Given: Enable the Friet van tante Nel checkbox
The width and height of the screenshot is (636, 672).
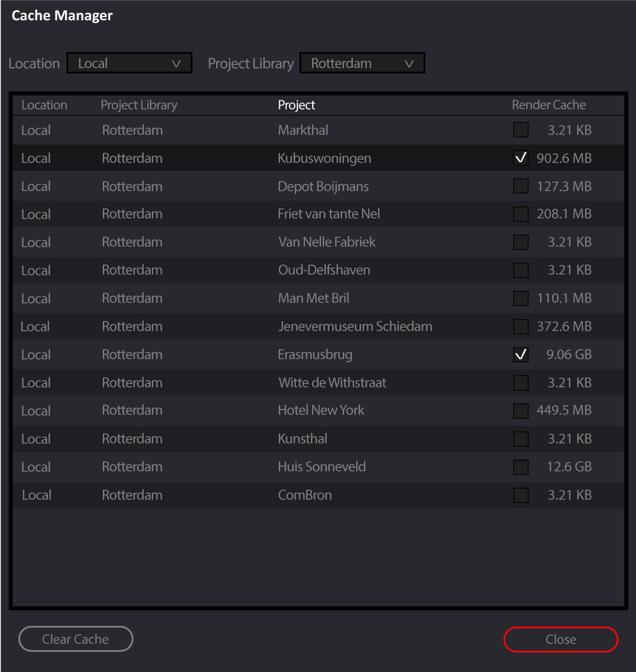Looking at the screenshot, I should [520, 214].
